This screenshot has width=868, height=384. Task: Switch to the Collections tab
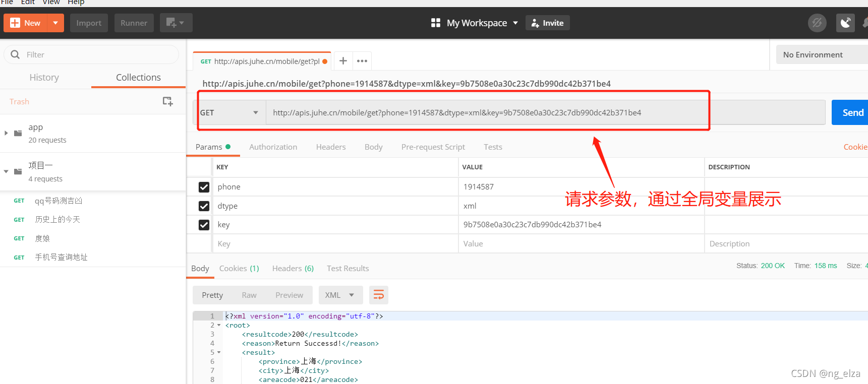(x=138, y=77)
